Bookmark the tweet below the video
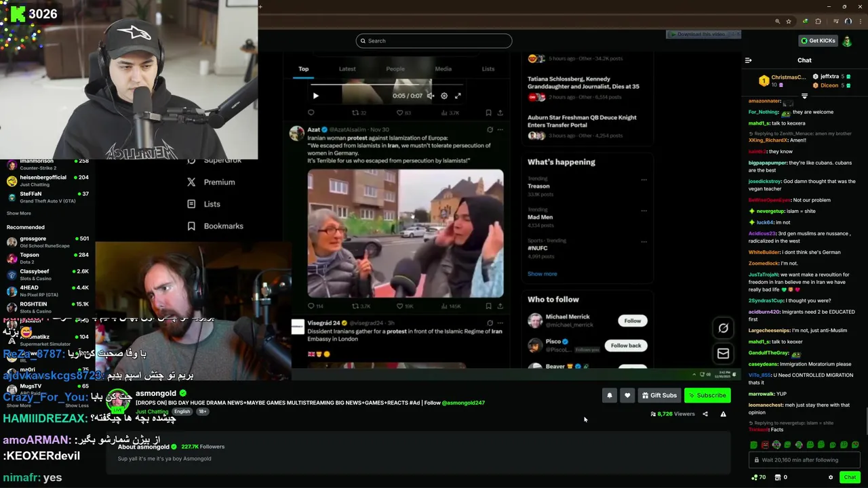 [x=488, y=113]
